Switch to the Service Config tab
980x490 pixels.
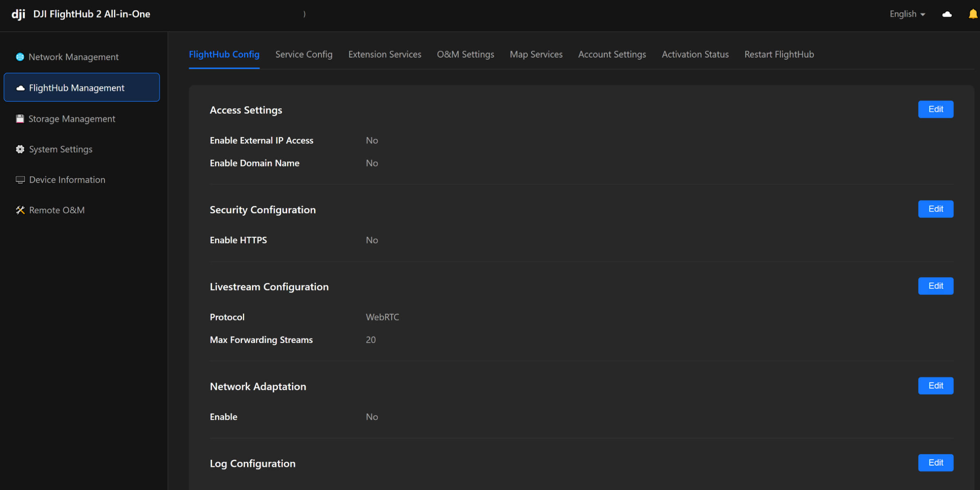pyautogui.click(x=304, y=54)
